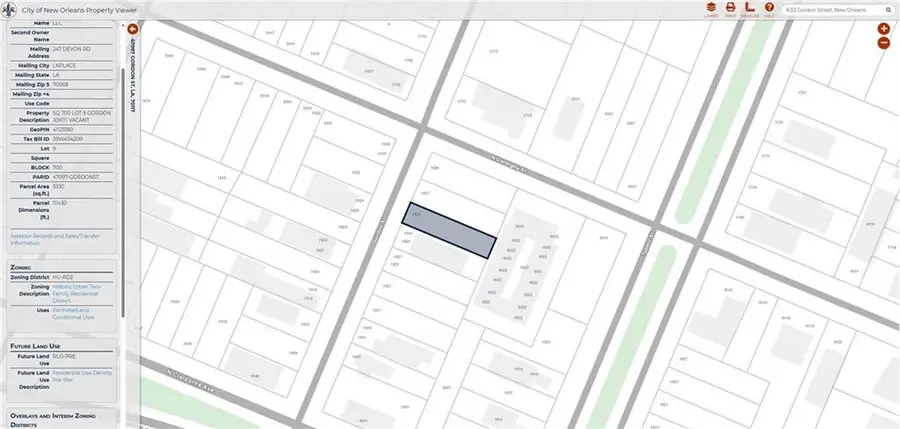Open the Help icon
Viewport: 900px width, 429px height.
[x=769, y=9]
